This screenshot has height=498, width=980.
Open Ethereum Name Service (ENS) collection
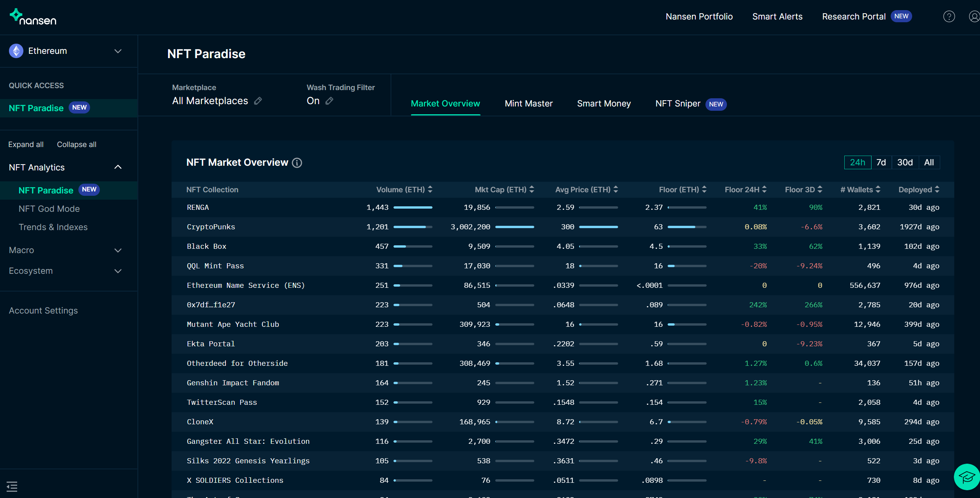point(246,285)
